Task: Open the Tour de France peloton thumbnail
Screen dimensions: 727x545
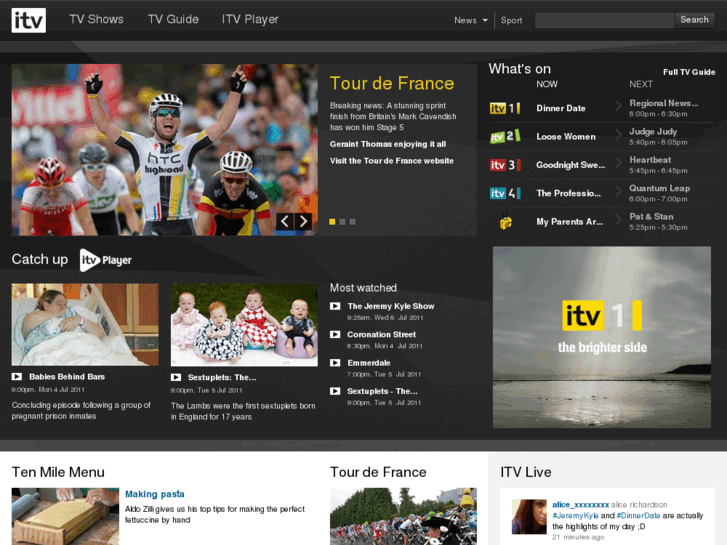Action: [x=403, y=516]
